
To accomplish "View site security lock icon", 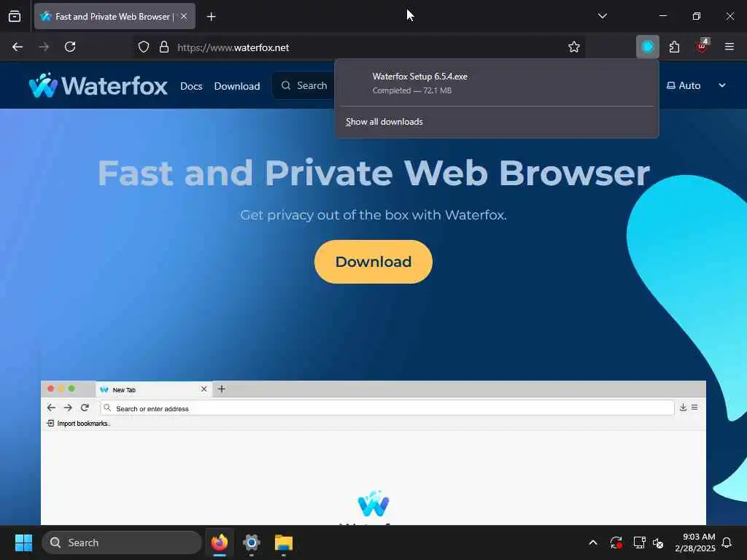I will pos(164,47).
